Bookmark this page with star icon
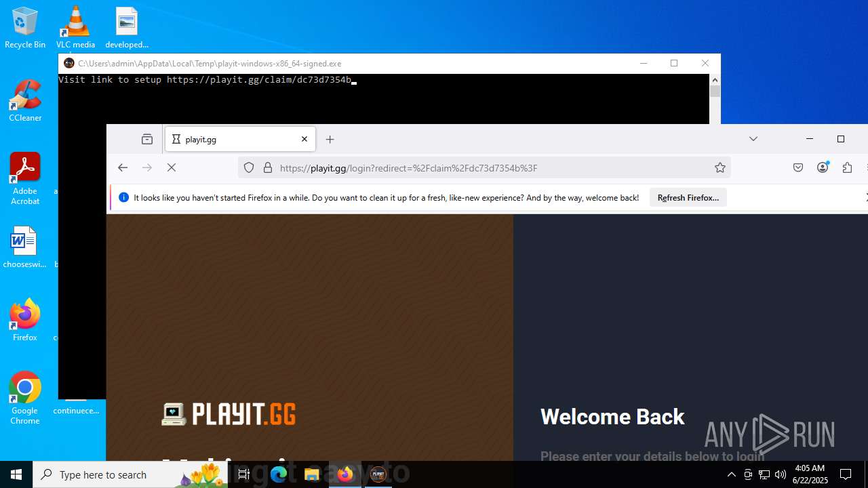868x488 pixels. click(720, 167)
